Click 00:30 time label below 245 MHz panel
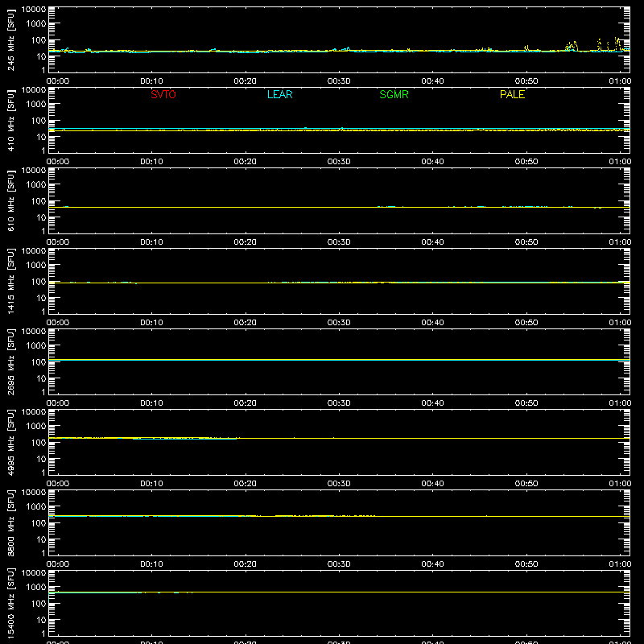Screen dimensions: 644x644 (339, 81)
